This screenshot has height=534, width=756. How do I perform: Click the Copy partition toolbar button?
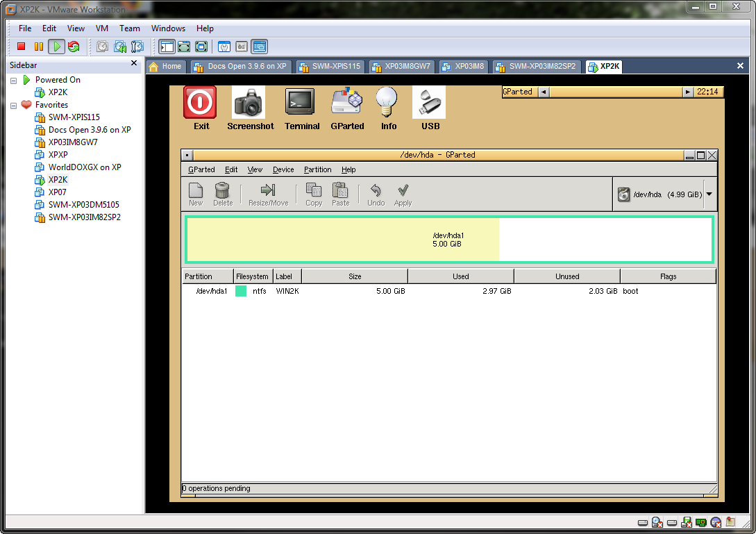coord(313,194)
